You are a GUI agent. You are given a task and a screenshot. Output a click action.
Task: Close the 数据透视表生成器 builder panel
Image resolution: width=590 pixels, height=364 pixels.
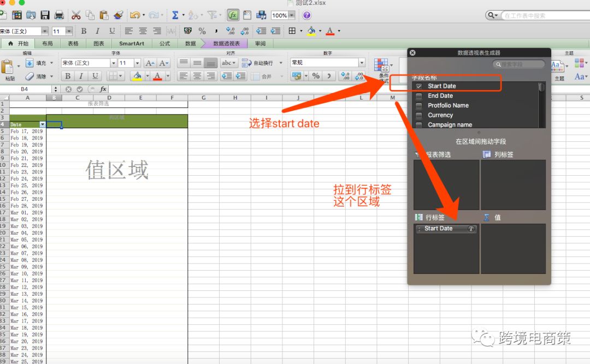[x=413, y=52]
